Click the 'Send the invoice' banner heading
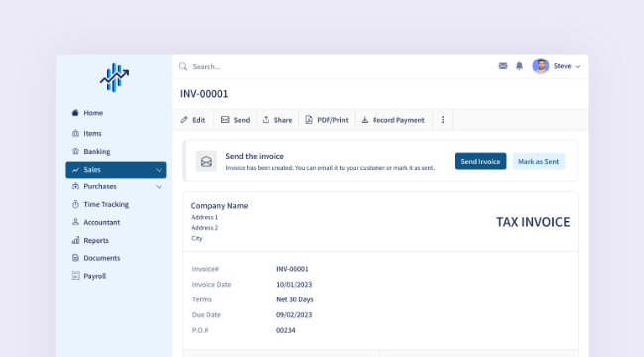This screenshot has width=644, height=357. pyautogui.click(x=255, y=156)
